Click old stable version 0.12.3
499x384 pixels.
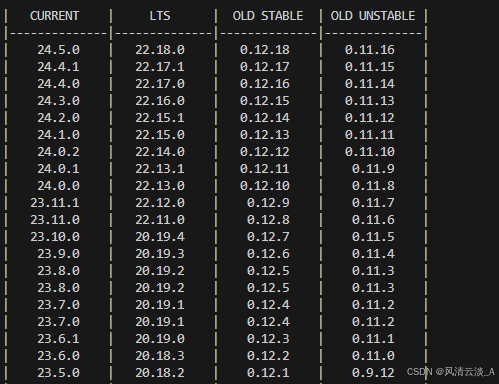coord(268,339)
